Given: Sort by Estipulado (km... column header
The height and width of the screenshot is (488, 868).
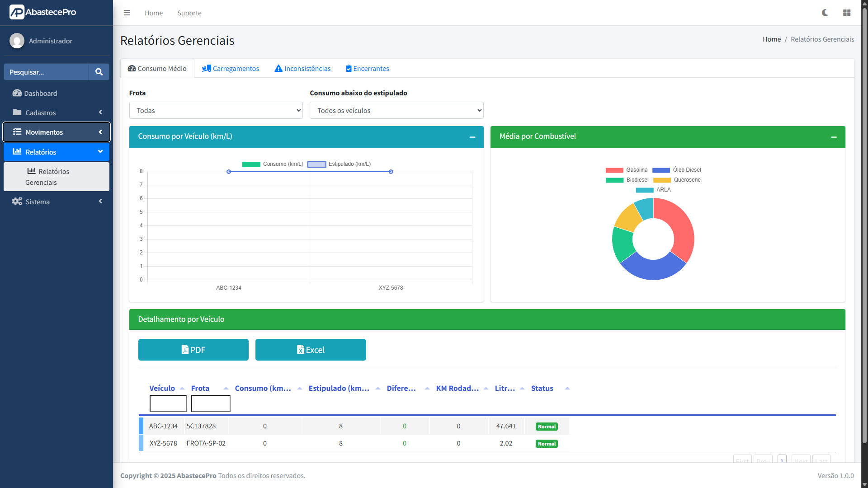Looking at the screenshot, I should point(339,389).
